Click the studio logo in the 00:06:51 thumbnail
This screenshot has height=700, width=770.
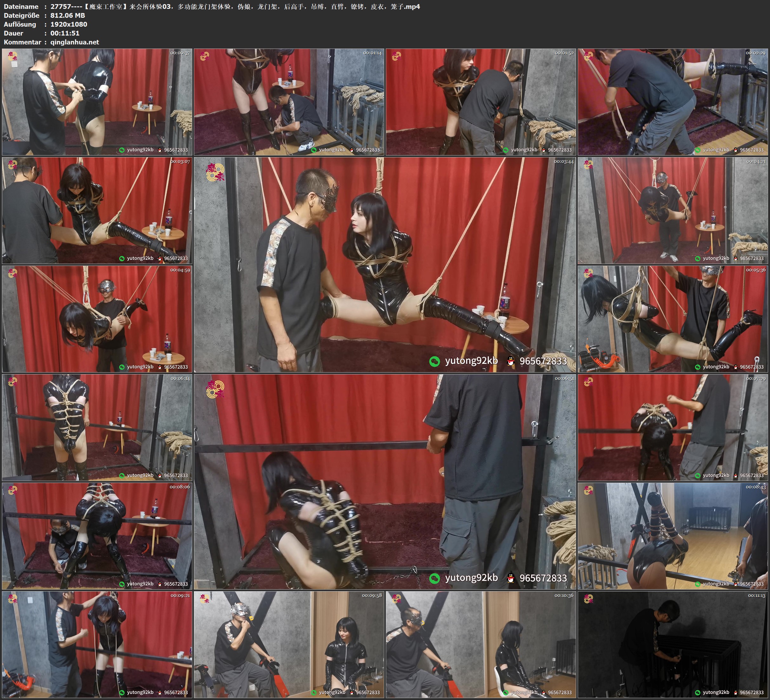click(x=215, y=389)
